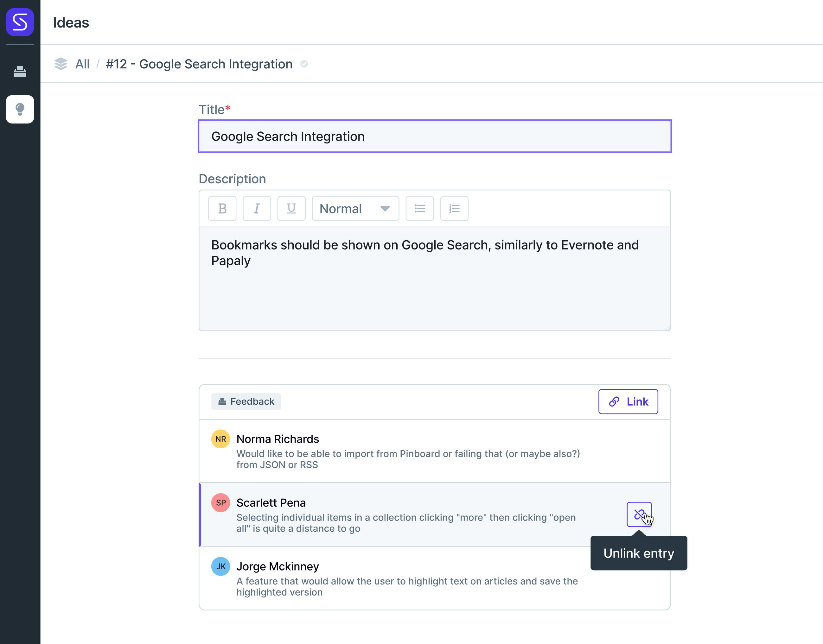
Task: Toggle bold formatting in the description
Action: 222,209
